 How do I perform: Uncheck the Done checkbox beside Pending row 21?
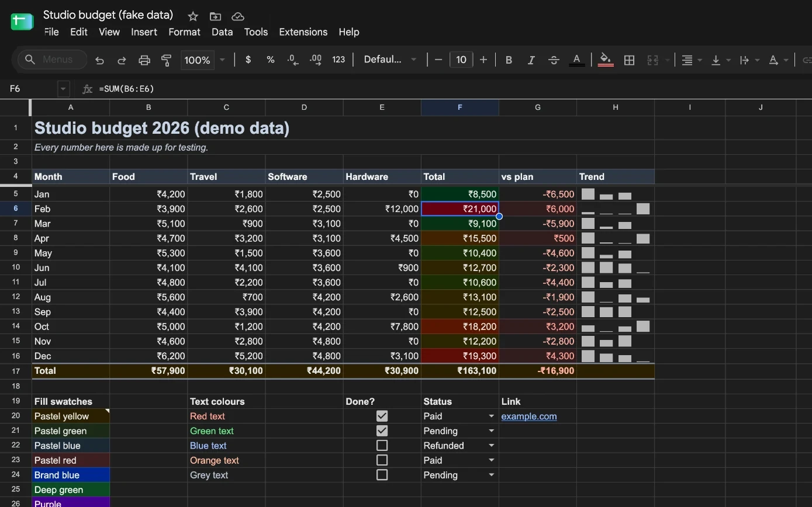[x=382, y=430]
